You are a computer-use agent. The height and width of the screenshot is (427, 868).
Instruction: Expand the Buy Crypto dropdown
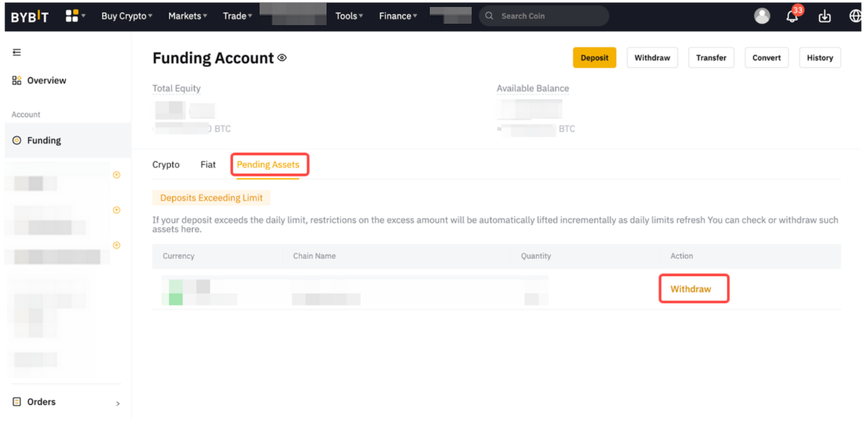coord(126,16)
